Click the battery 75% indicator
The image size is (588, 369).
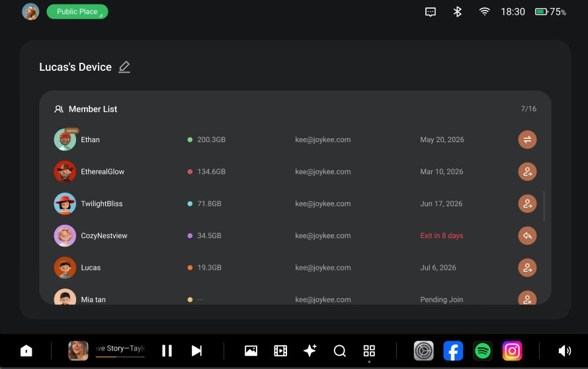pos(550,12)
